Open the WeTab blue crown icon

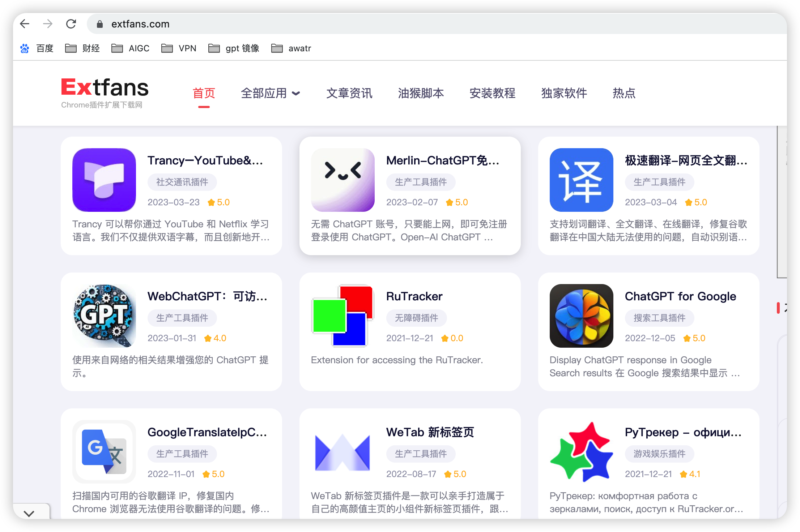coord(342,451)
